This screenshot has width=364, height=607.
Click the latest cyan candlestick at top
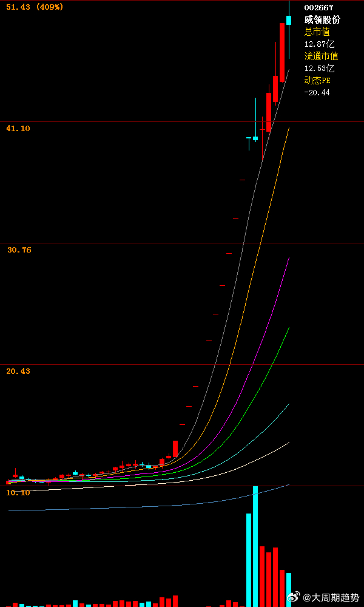289,20
